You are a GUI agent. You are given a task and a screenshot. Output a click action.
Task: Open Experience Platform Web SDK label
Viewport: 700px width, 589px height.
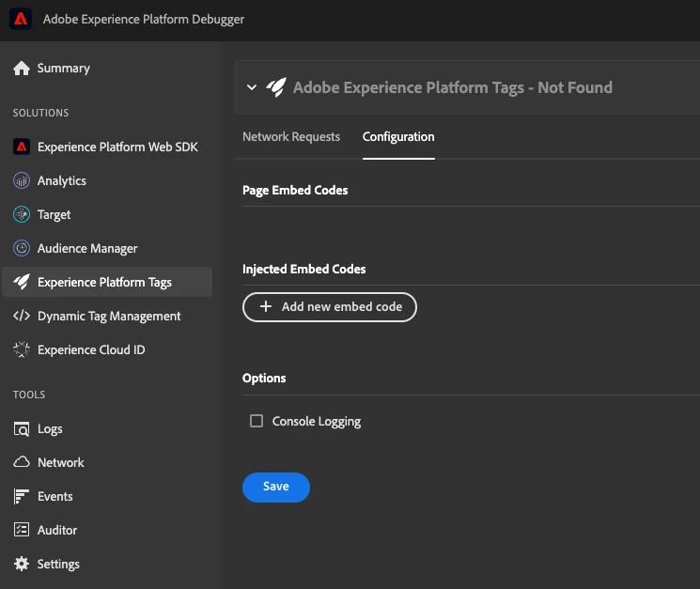[x=117, y=147]
